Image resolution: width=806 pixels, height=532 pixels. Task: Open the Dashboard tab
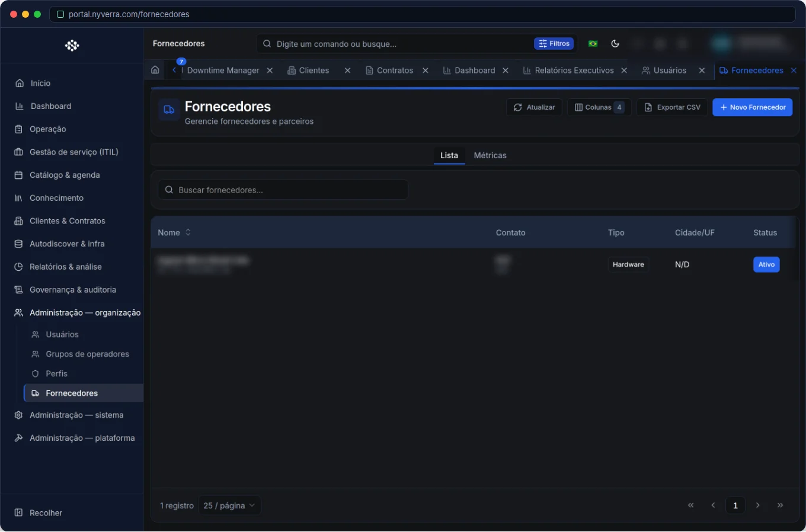pyautogui.click(x=469, y=70)
